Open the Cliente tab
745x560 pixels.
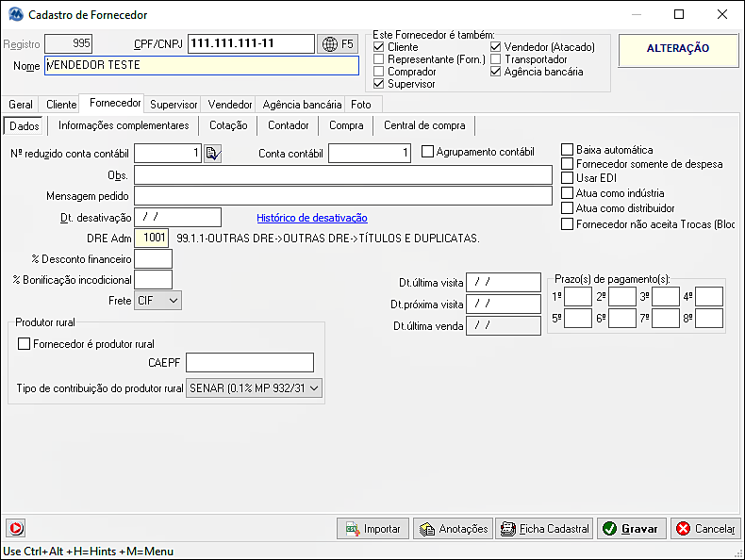61,105
